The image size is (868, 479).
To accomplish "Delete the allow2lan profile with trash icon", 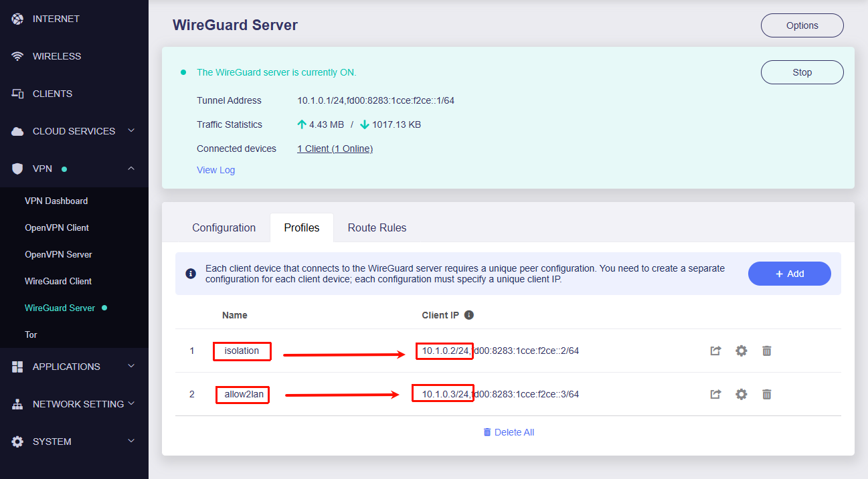I will click(767, 394).
